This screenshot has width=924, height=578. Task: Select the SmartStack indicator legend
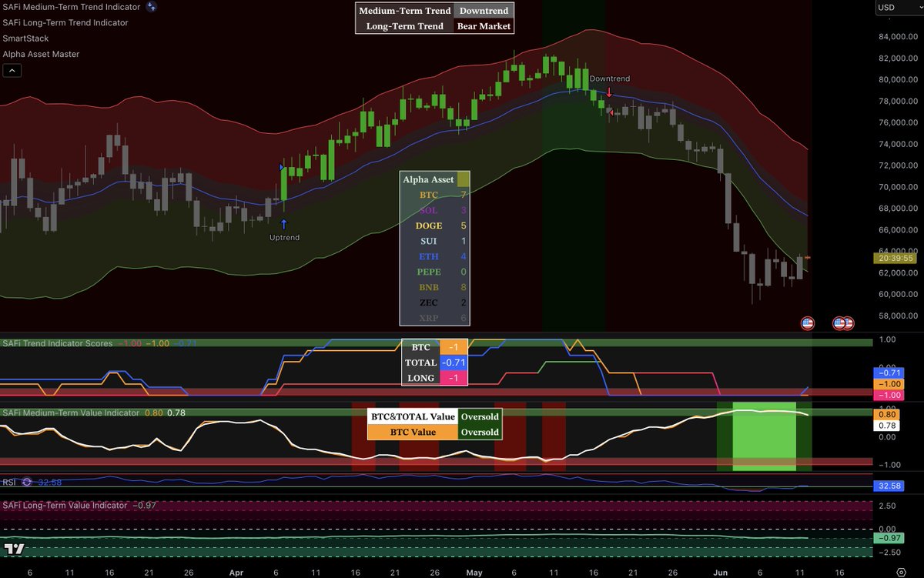[24, 38]
